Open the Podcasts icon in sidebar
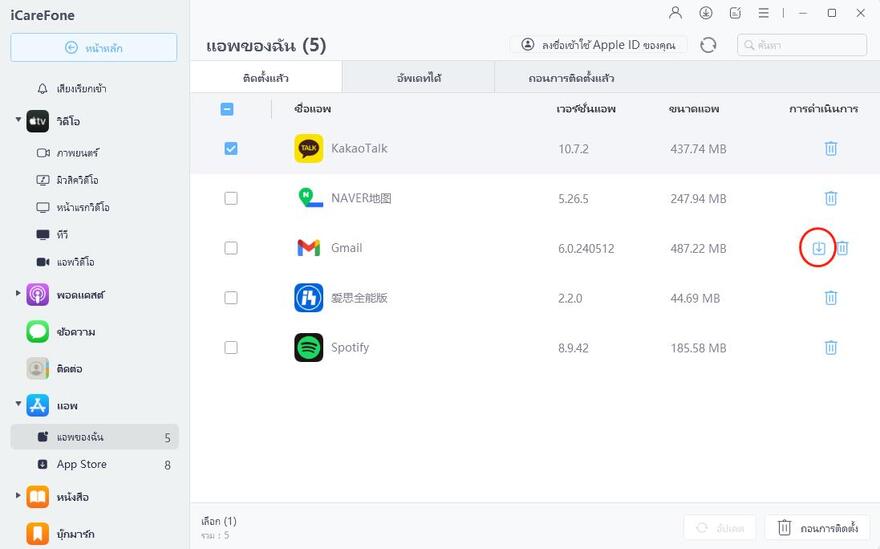880x549 pixels. [x=38, y=295]
